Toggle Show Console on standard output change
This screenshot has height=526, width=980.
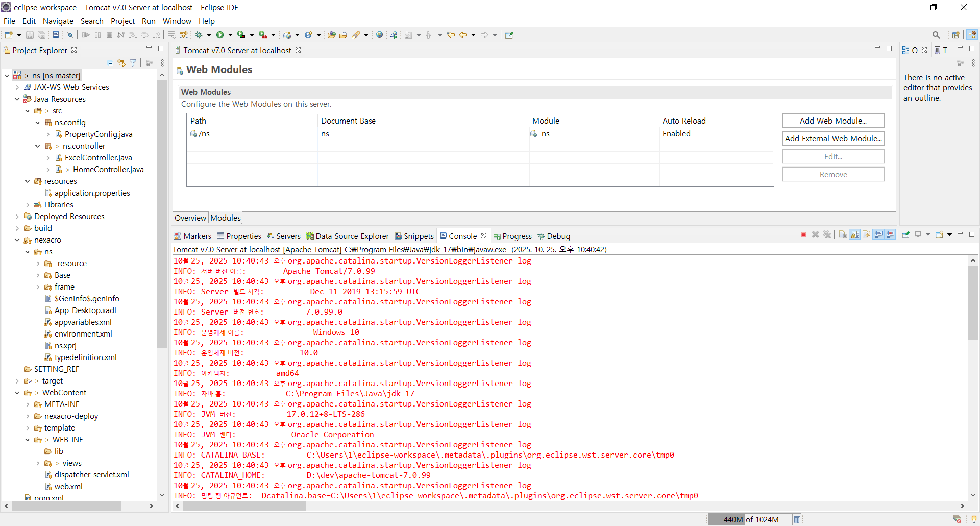coord(878,235)
